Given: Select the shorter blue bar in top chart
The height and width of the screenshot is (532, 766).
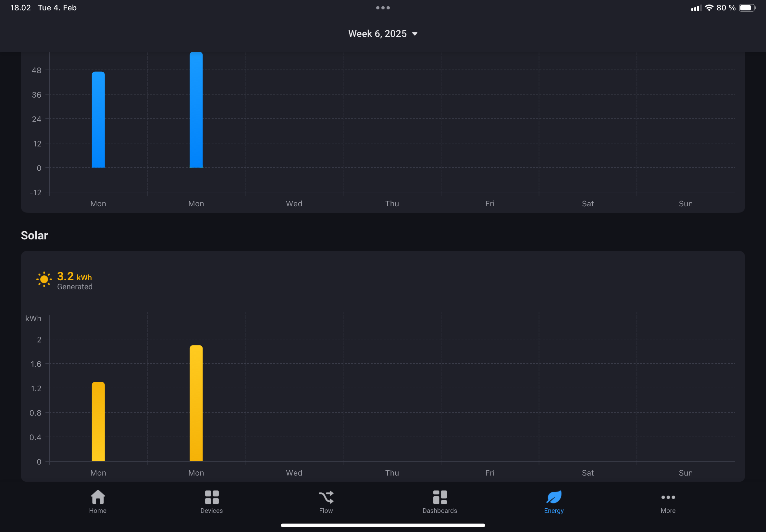Looking at the screenshot, I should [x=98, y=120].
